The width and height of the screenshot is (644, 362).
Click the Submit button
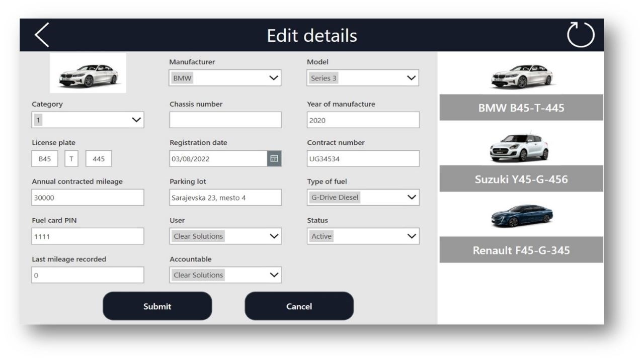click(157, 306)
